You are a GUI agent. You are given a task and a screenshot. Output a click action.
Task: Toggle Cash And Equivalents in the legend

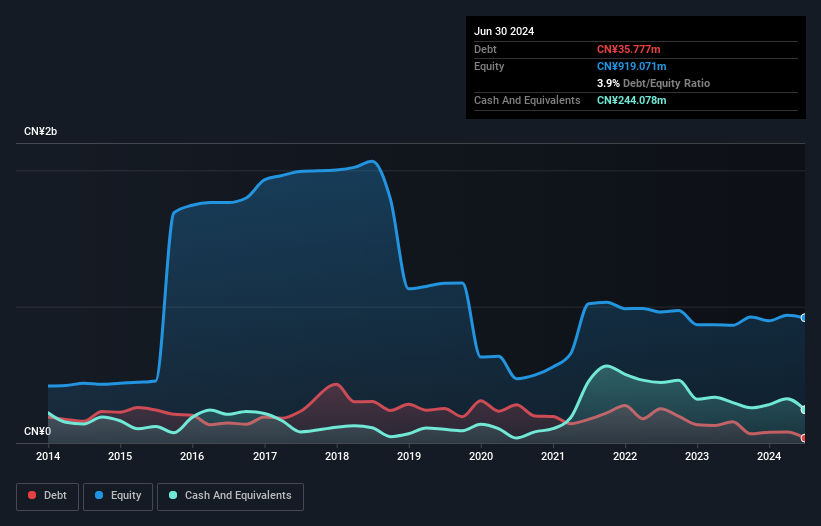[230, 496]
